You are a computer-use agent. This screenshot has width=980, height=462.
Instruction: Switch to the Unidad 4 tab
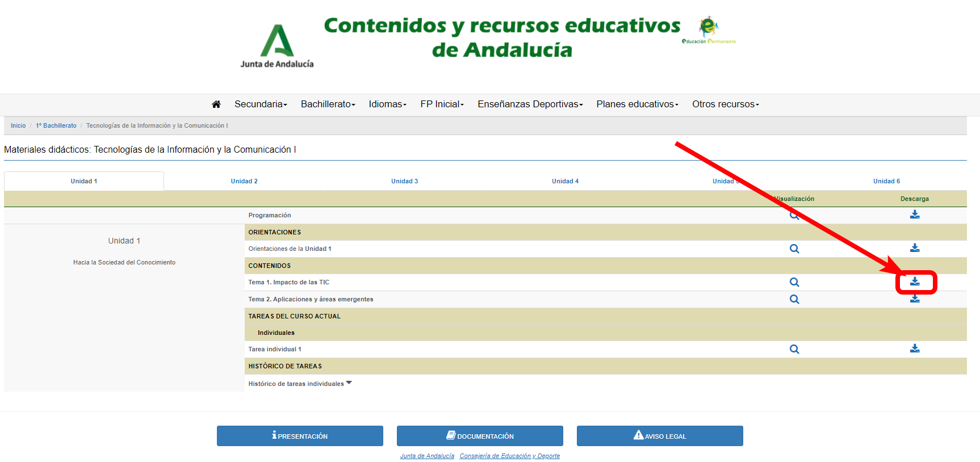(565, 181)
